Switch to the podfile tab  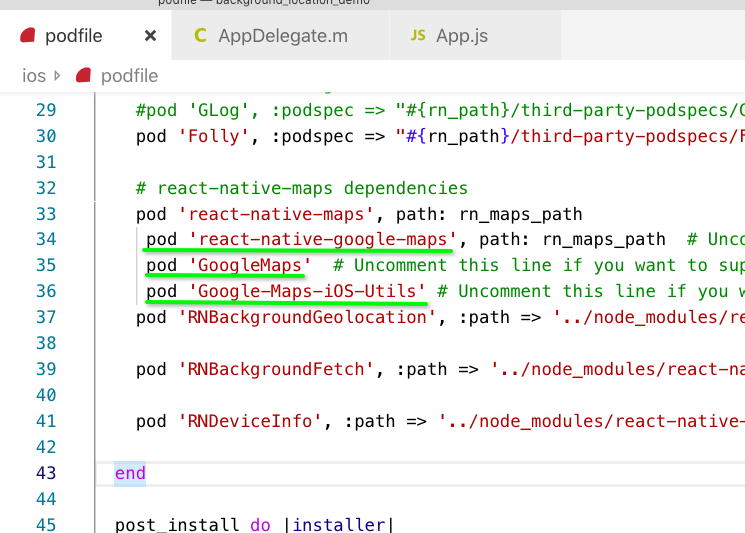point(86,36)
